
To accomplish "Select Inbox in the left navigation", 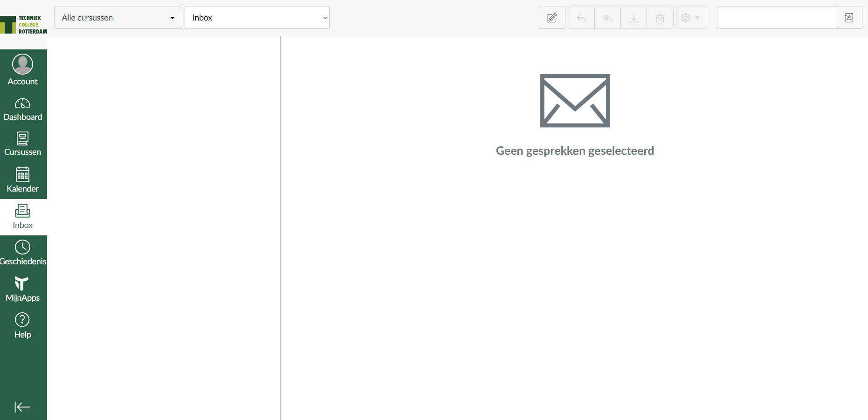I will tap(23, 217).
